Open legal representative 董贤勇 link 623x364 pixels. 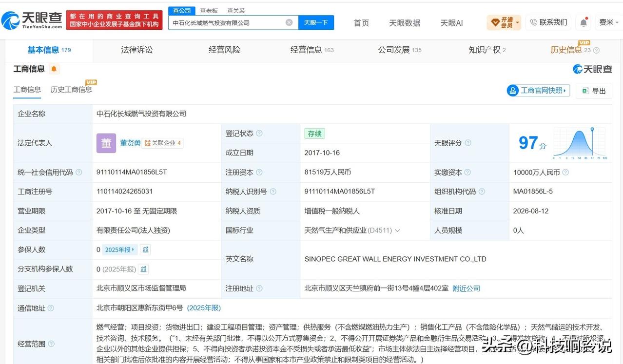click(x=130, y=143)
